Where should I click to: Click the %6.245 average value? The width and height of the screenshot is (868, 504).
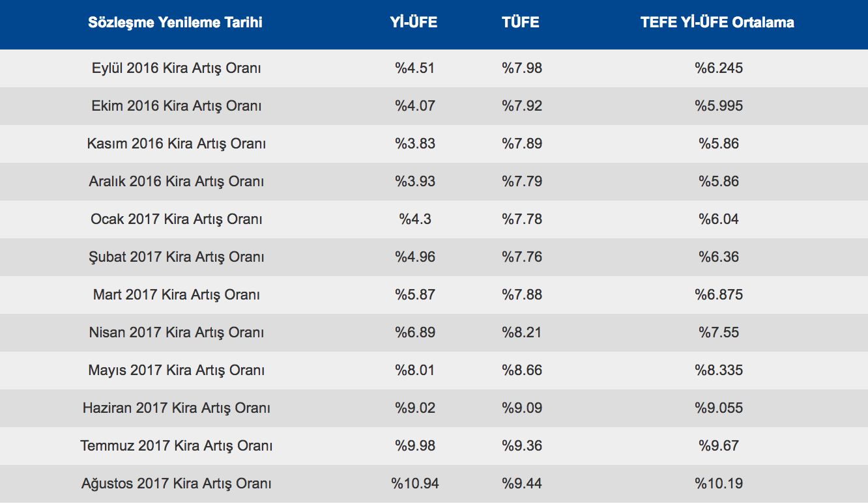pyautogui.click(x=719, y=68)
